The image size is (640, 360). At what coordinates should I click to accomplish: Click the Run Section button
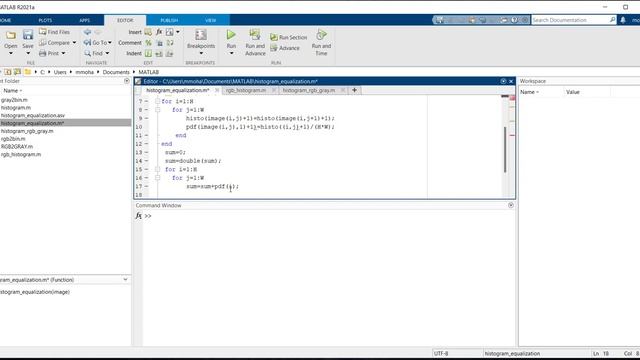pos(288,37)
